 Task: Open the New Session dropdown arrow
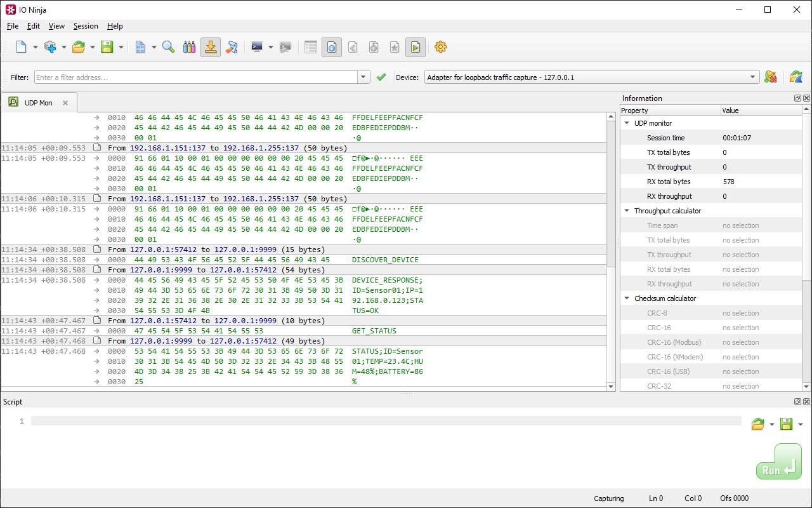[35, 47]
